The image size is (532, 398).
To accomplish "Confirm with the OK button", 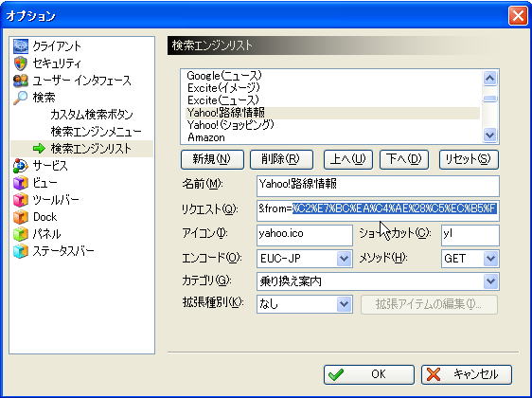I will 369,374.
